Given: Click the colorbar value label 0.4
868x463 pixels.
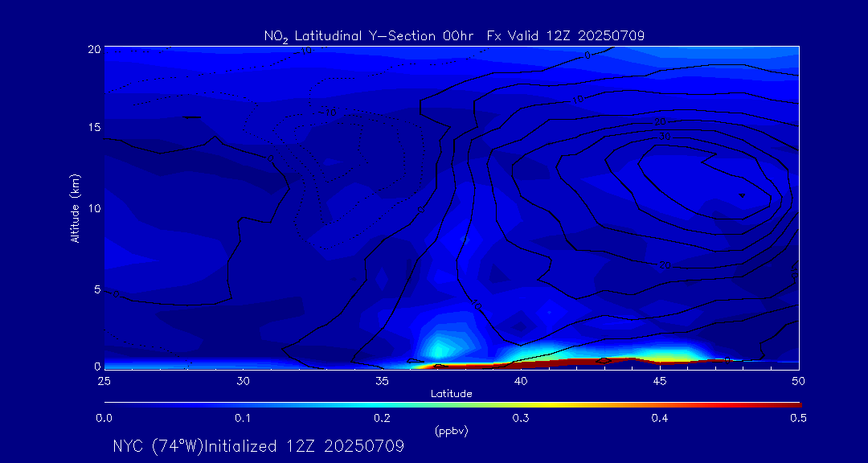Looking at the screenshot, I should pyautogui.click(x=659, y=419).
